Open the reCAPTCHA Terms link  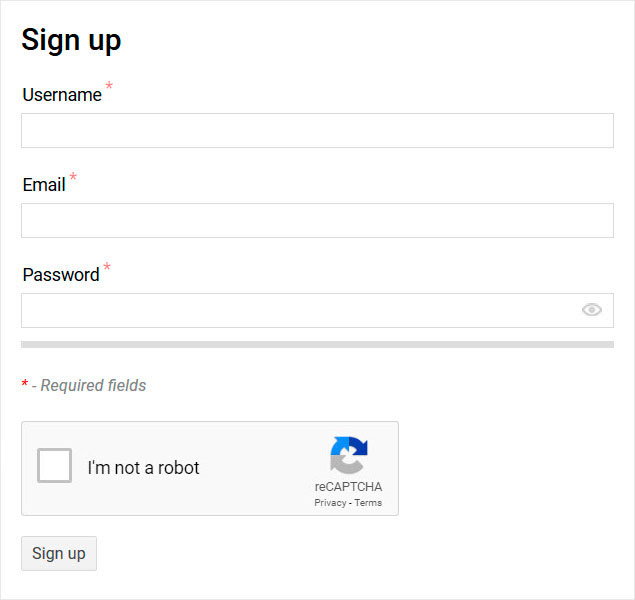pyautogui.click(x=368, y=503)
